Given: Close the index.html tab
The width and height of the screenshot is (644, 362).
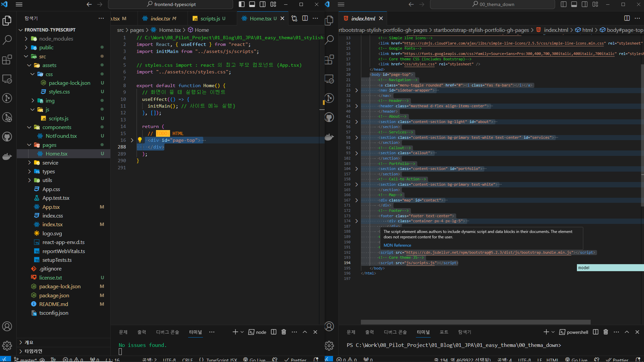Looking at the screenshot, I should click(381, 18).
